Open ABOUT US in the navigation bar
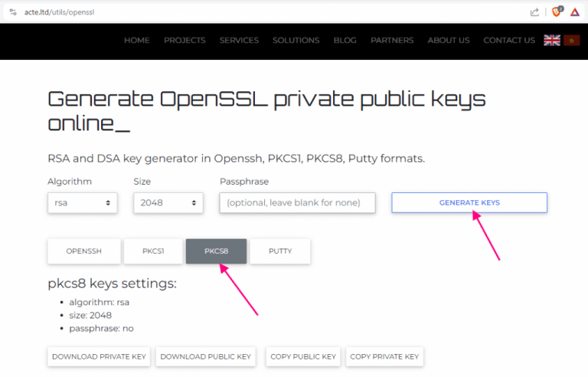Screen dimensions: 588x377 (449, 40)
